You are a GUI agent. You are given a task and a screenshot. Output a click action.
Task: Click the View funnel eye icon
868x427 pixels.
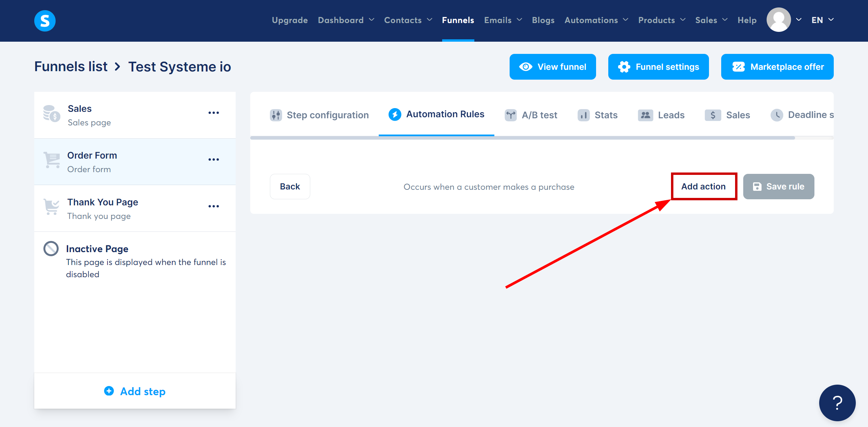[525, 66]
